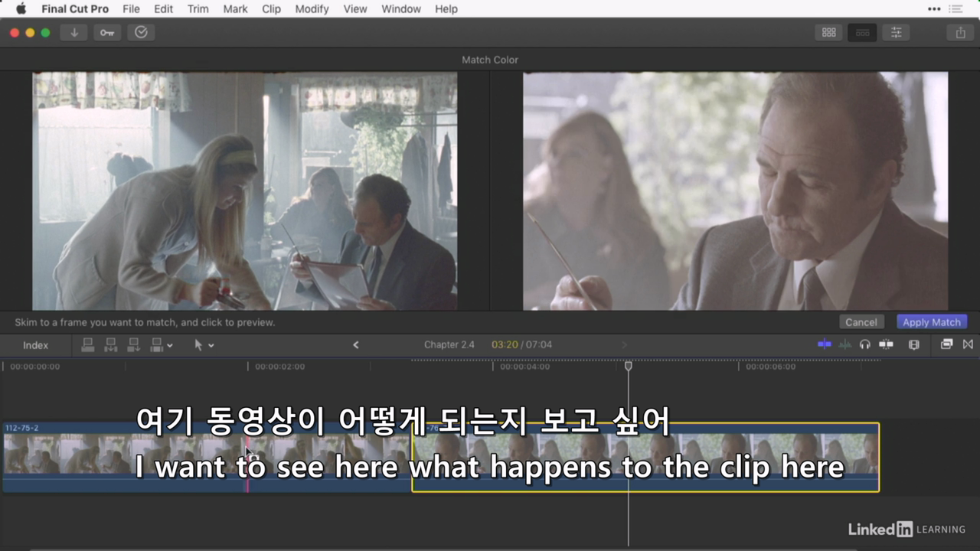980x551 pixels.
Task: Show the inspector sliders icon
Action: coord(896,32)
